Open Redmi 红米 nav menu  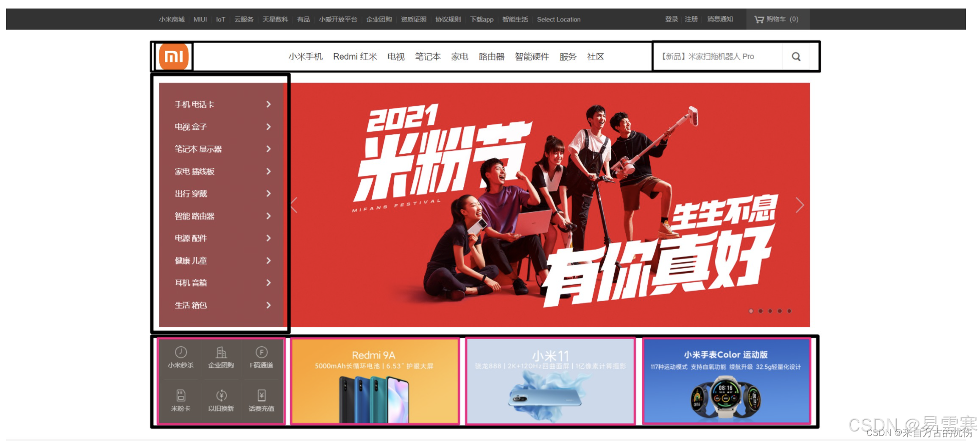355,57
